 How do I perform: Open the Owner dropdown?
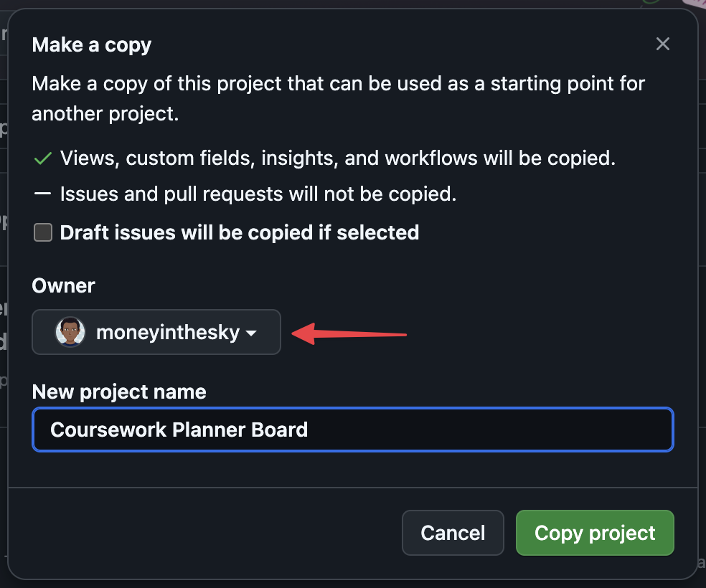coord(156,332)
